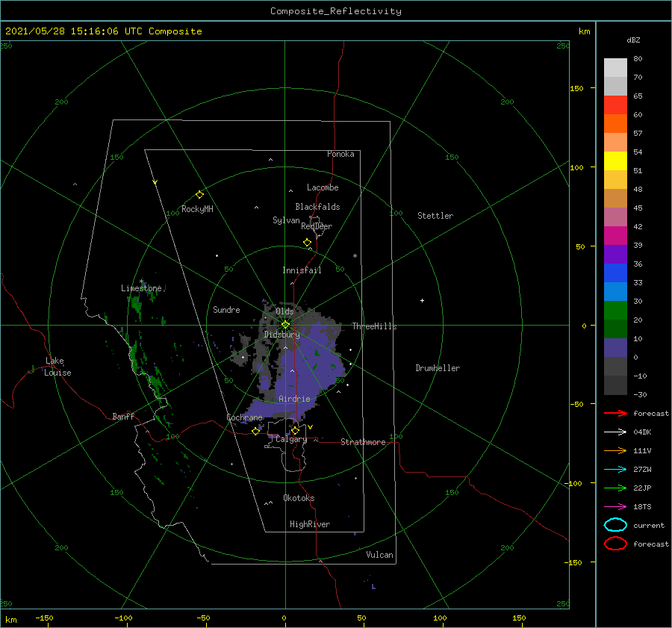Click the yellow v marker northwest of RockyMH
Image resolution: width=672 pixels, height=628 pixels.
[x=155, y=182]
